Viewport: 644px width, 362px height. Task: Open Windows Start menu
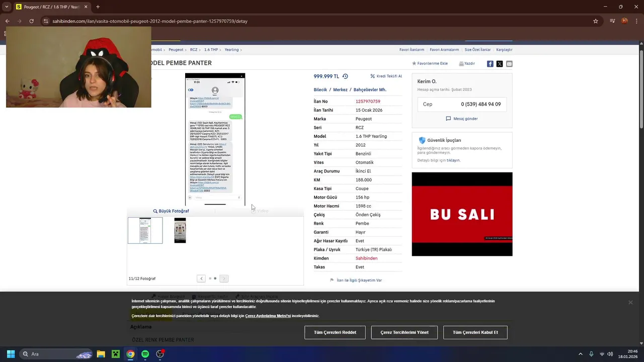click(11, 354)
